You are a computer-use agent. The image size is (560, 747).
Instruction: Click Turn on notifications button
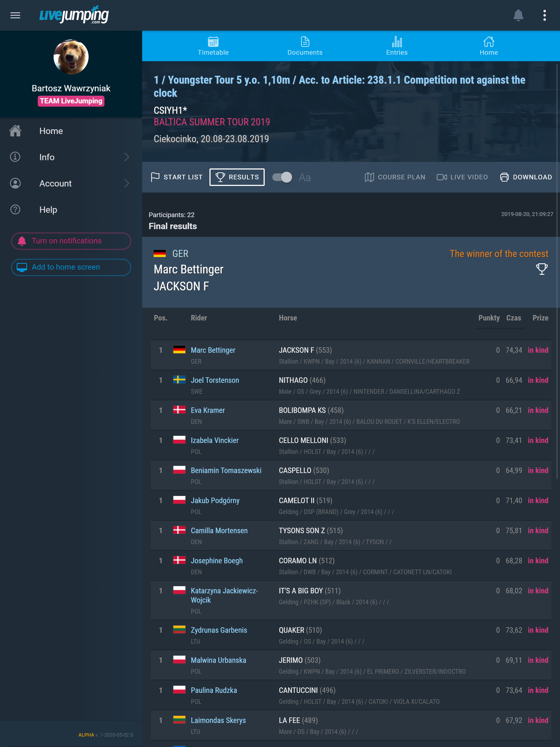click(71, 241)
